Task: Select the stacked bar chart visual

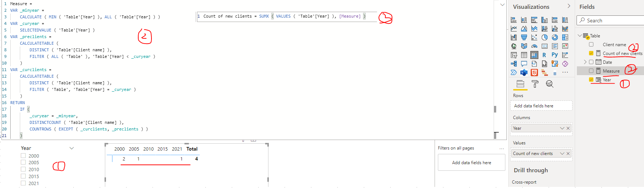Action: click(x=514, y=20)
